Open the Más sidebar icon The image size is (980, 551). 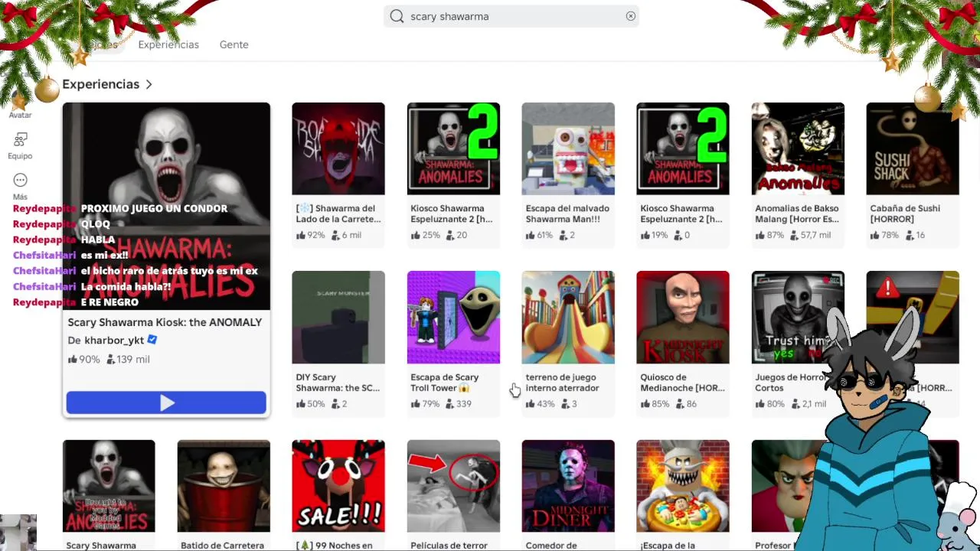point(20,180)
